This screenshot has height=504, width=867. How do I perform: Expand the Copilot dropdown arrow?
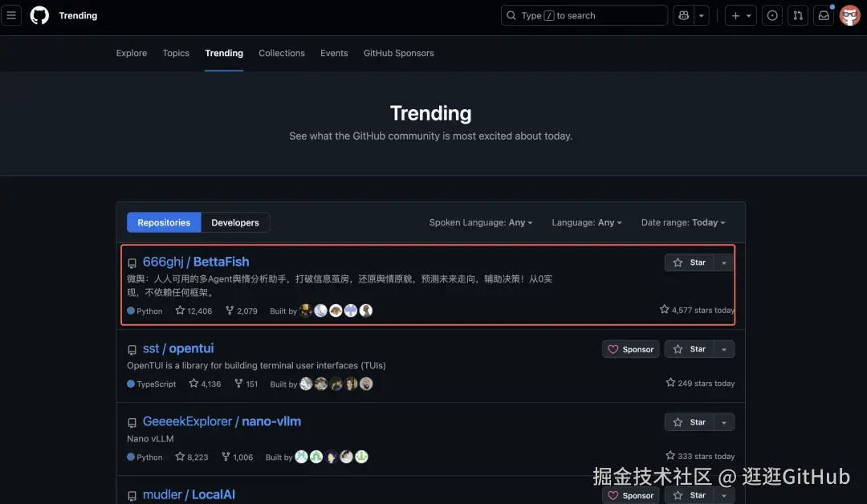(x=701, y=15)
